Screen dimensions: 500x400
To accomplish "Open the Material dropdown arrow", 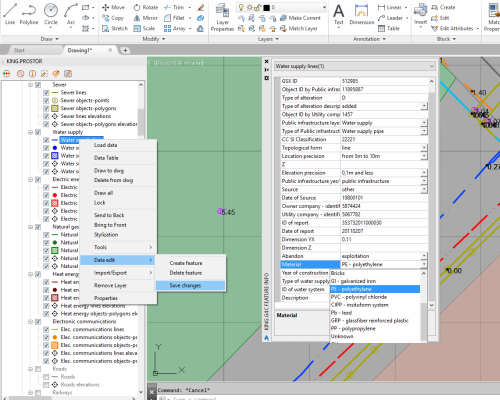I will 424,264.
